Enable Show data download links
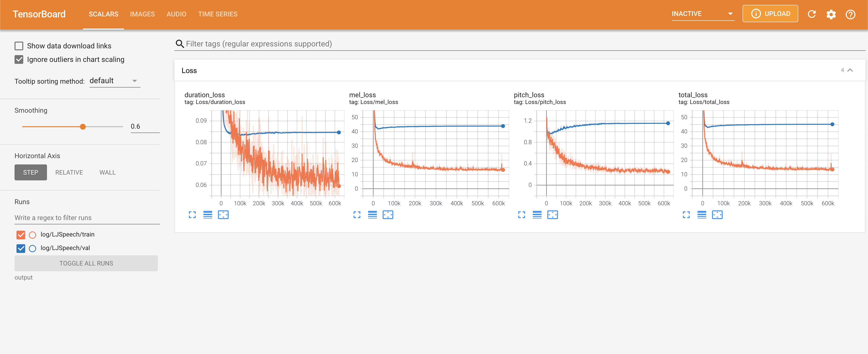 point(19,46)
